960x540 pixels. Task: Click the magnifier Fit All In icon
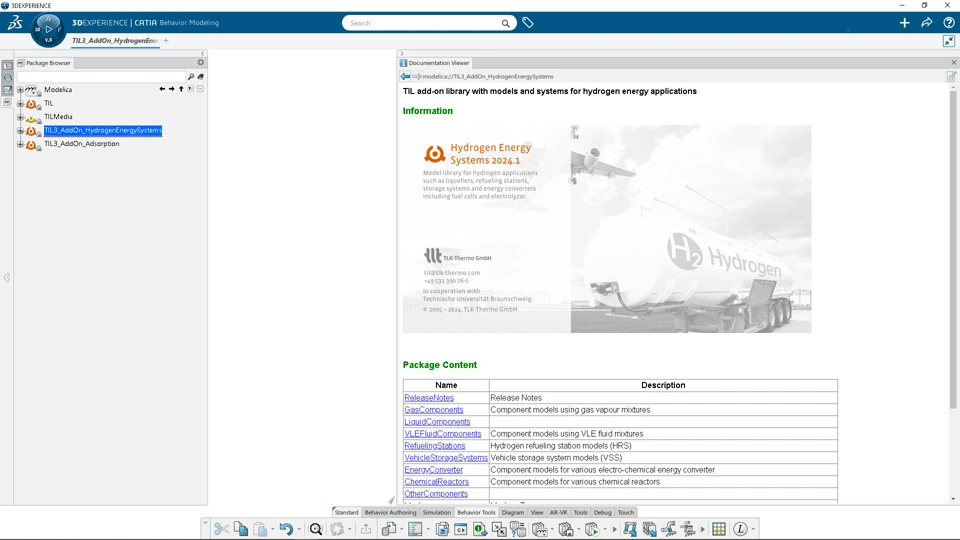pos(315,528)
